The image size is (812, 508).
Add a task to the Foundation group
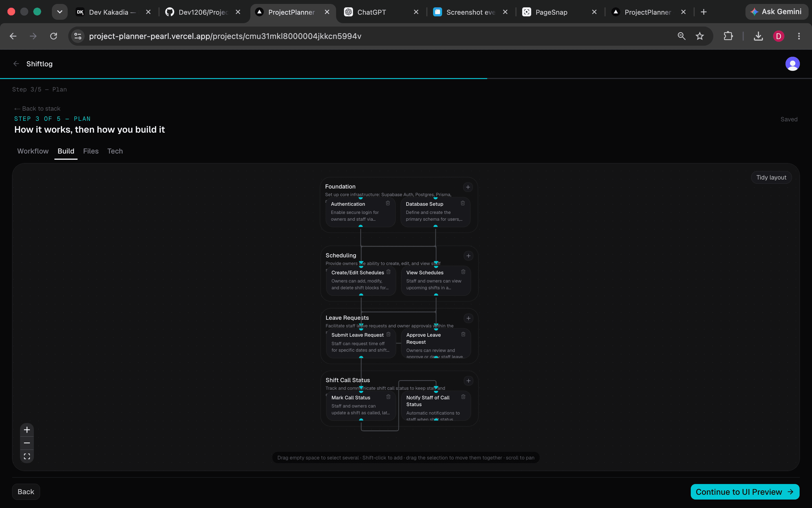[468, 187]
